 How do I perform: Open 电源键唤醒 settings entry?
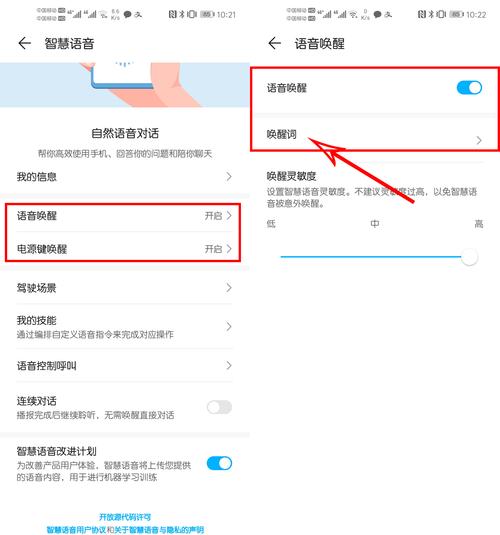pyautogui.click(x=124, y=249)
